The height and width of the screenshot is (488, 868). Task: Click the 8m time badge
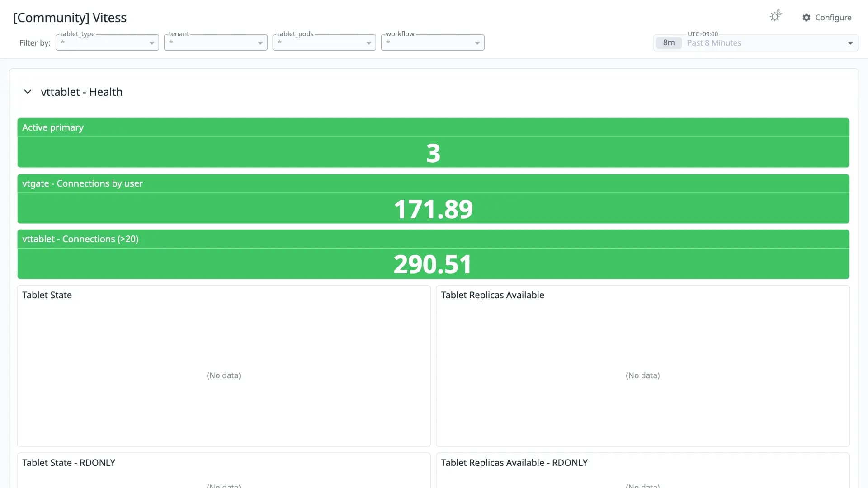pos(669,43)
